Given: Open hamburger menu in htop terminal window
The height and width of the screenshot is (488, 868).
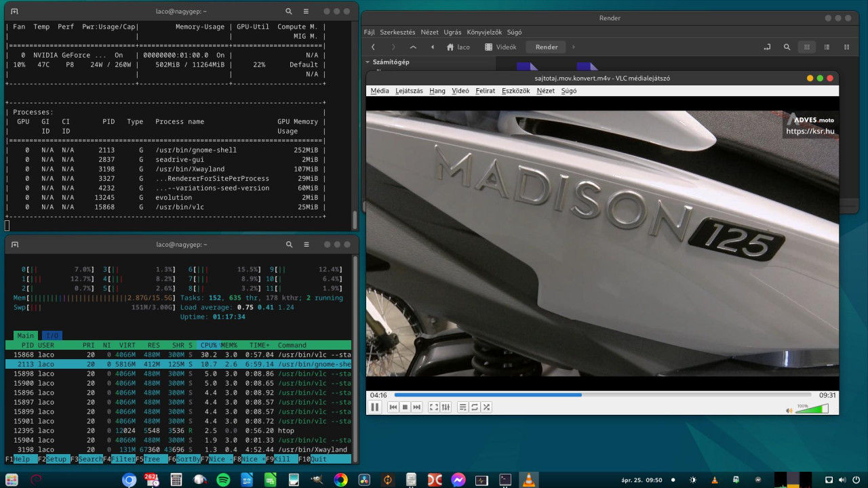Looking at the screenshot, I should (307, 245).
